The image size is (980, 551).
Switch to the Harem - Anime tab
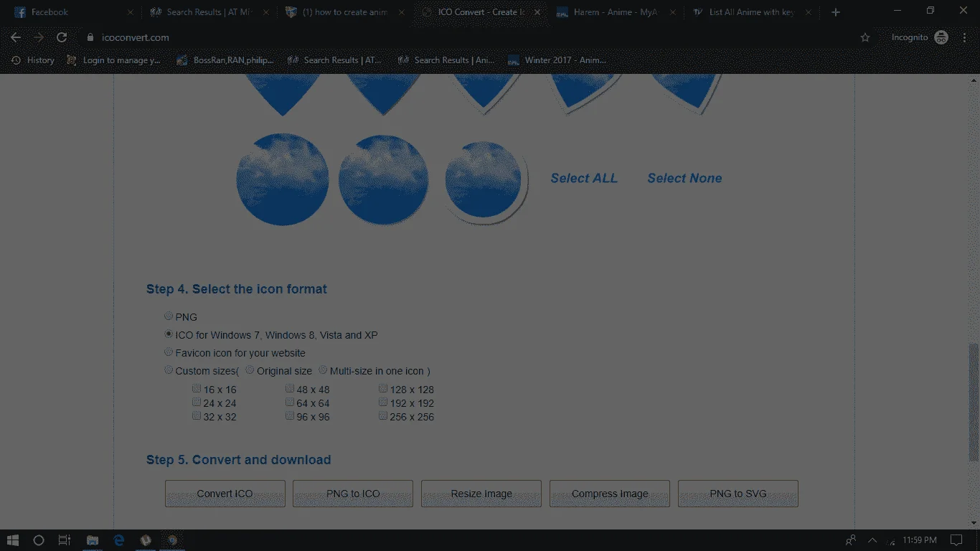tap(616, 12)
